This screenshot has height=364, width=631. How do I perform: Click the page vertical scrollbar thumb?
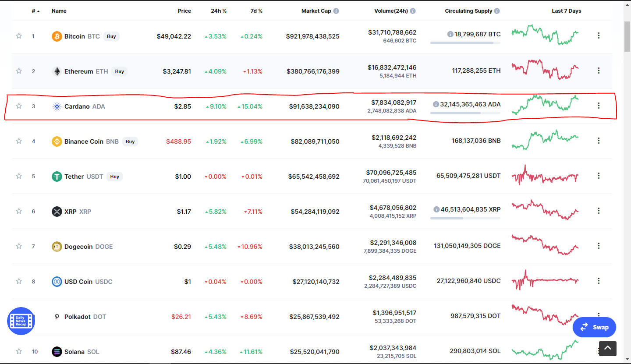[627, 36]
